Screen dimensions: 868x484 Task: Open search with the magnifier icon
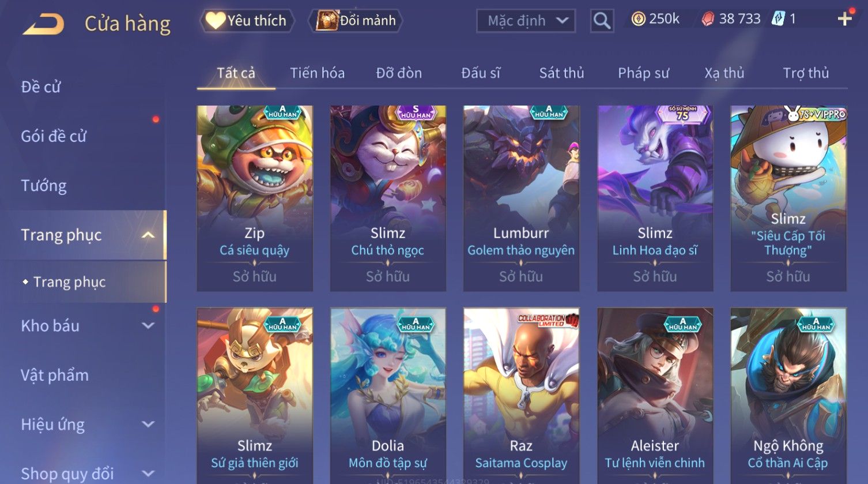[x=602, y=21]
